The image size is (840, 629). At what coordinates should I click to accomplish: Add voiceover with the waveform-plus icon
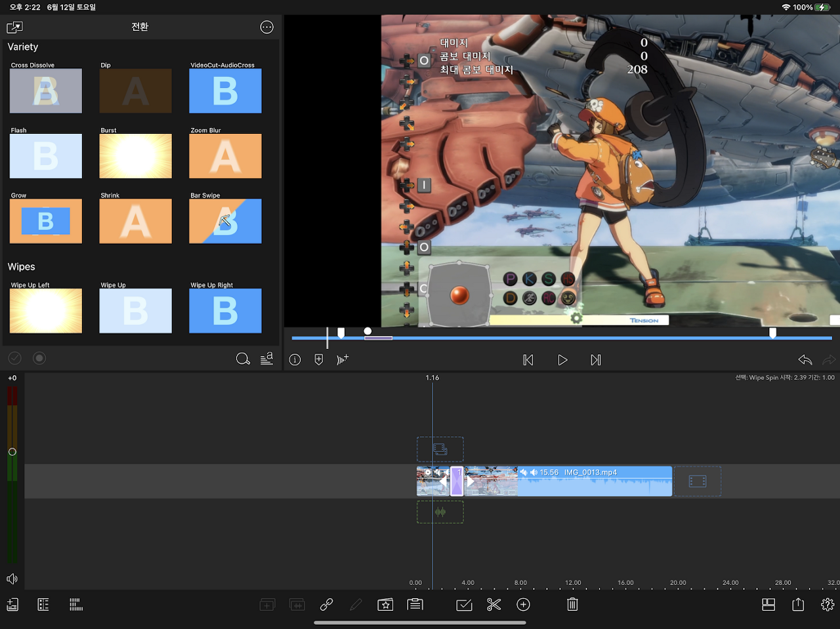[343, 359]
